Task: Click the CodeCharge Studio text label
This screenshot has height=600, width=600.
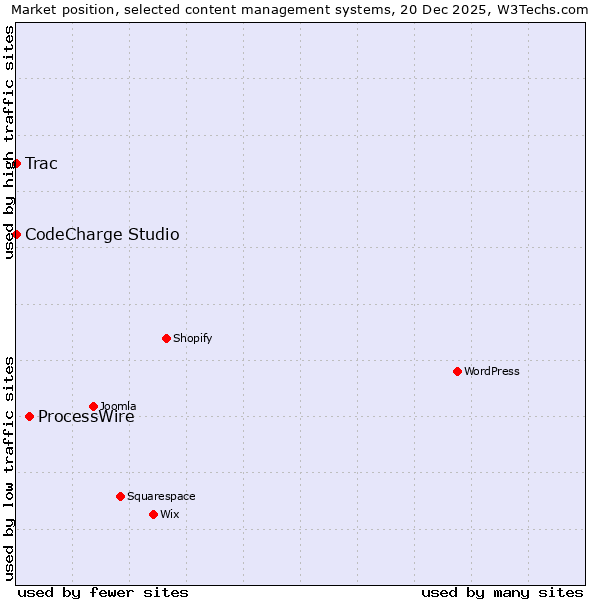Action: coord(102,235)
